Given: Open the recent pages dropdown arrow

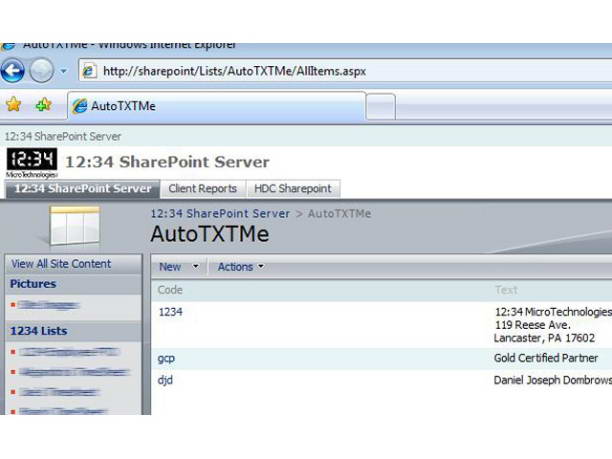Looking at the screenshot, I should 63,71.
